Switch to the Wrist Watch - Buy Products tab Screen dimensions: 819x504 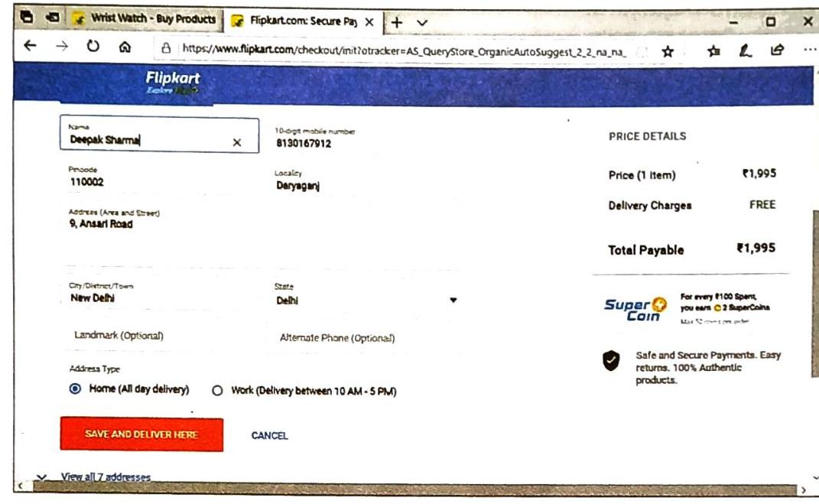145,19
